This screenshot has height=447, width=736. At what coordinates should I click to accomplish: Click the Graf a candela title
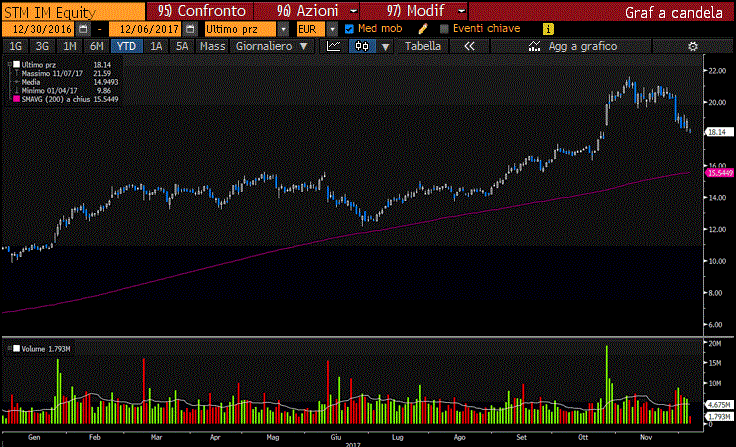coord(674,12)
